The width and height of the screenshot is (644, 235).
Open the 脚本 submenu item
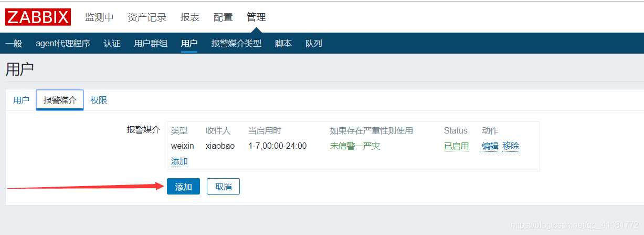pyautogui.click(x=283, y=43)
